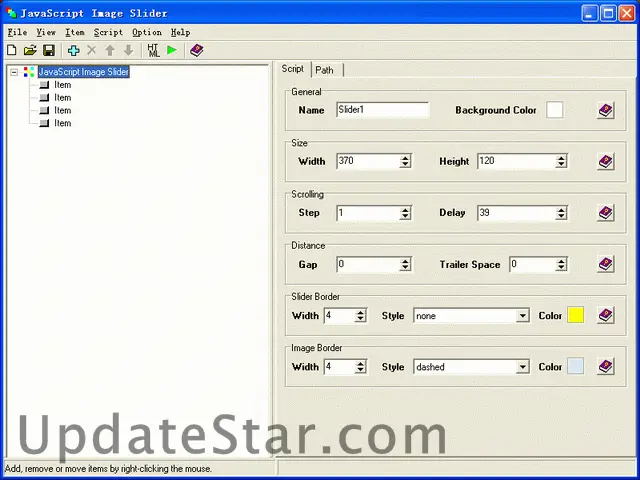Pick the yellow Slider Border color
Viewport: 640px width, 480px height.
click(576, 315)
